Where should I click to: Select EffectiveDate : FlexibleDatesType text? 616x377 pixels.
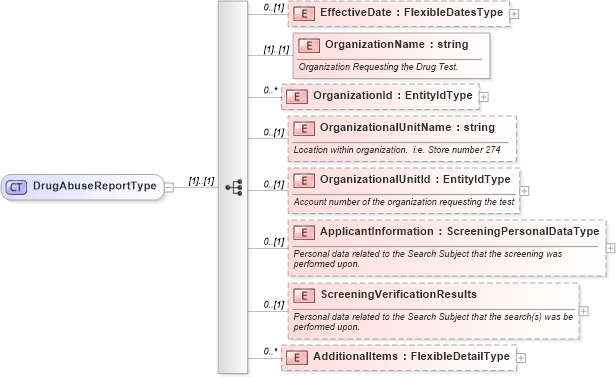411,12
